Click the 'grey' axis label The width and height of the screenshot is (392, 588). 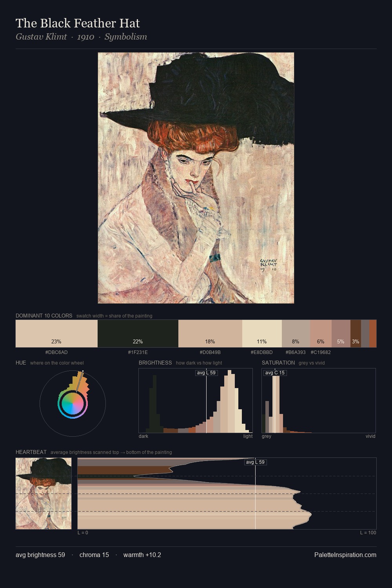tap(267, 436)
